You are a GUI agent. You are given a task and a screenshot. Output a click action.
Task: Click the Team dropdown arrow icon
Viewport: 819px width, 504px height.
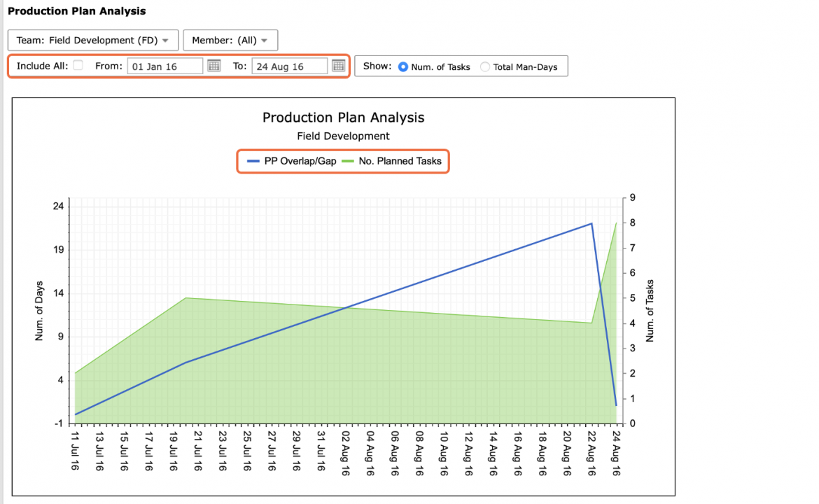(x=165, y=41)
